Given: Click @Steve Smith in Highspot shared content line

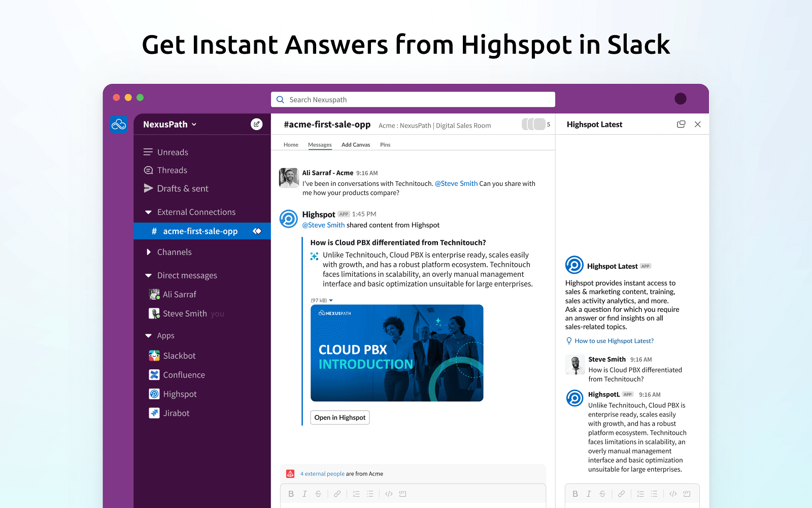Looking at the screenshot, I should tap(323, 225).
